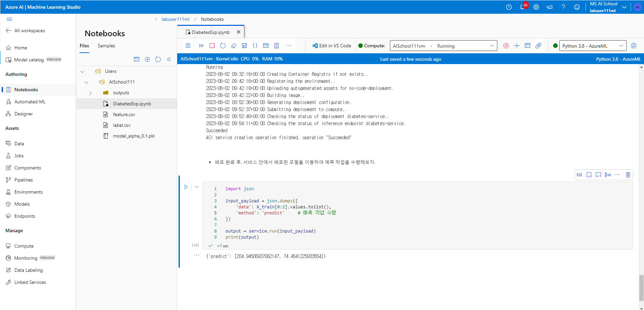Click the notebook vertical scrollbar thumb
This screenshot has width=644, height=310.
(641, 288)
